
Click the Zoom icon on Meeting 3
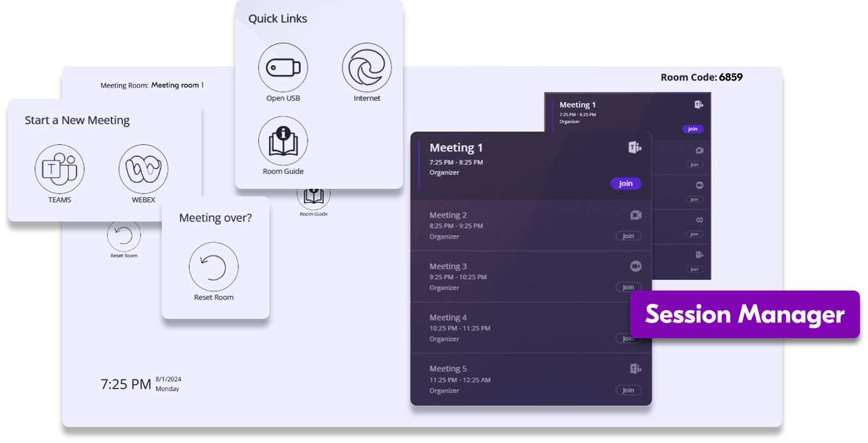point(635,266)
